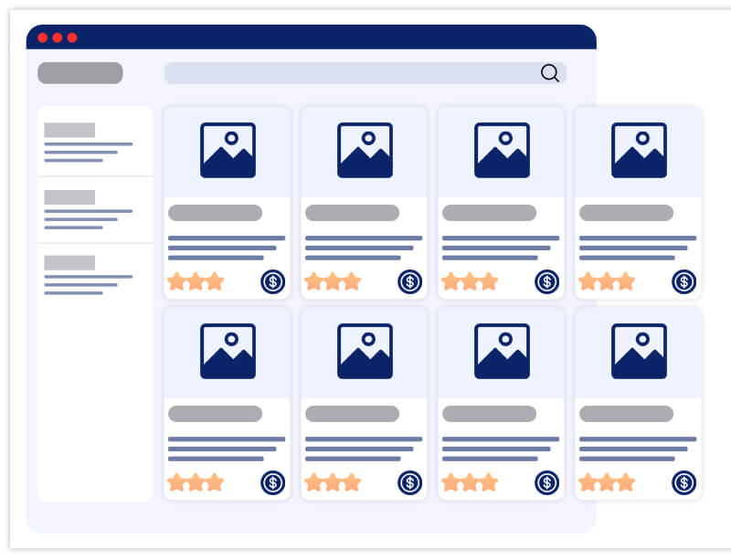Viewport: 731px width, 560px height.
Task: Click the star rating on third bottom-row product
Action: tap(470, 482)
